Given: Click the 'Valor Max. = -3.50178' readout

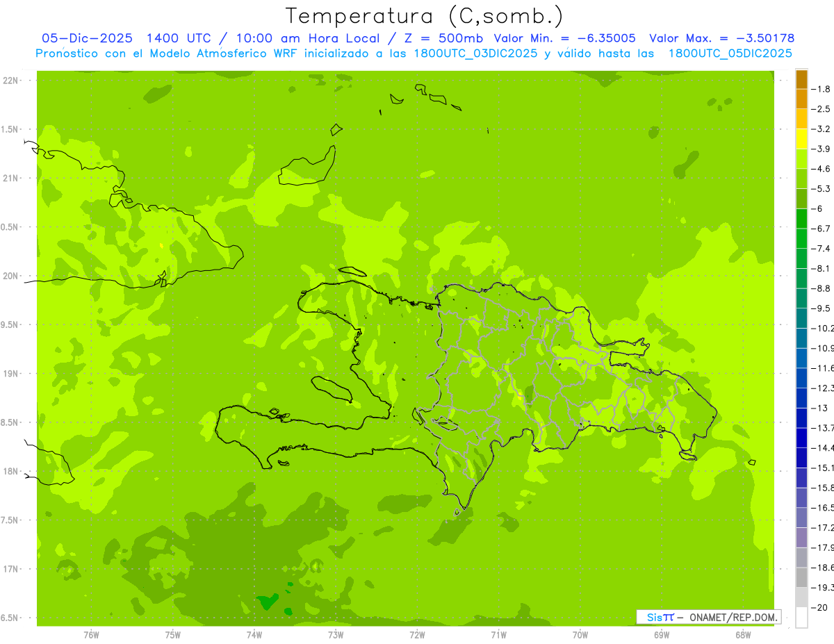Looking at the screenshot, I should [721, 38].
